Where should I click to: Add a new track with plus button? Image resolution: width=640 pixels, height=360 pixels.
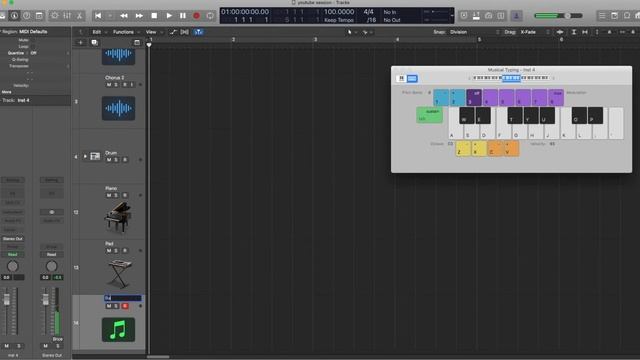coord(80,42)
